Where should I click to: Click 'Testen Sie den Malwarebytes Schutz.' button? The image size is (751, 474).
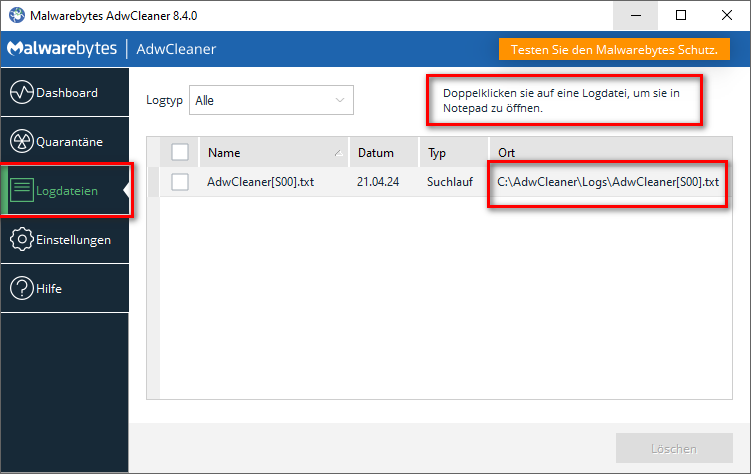click(x=614, y=49)
